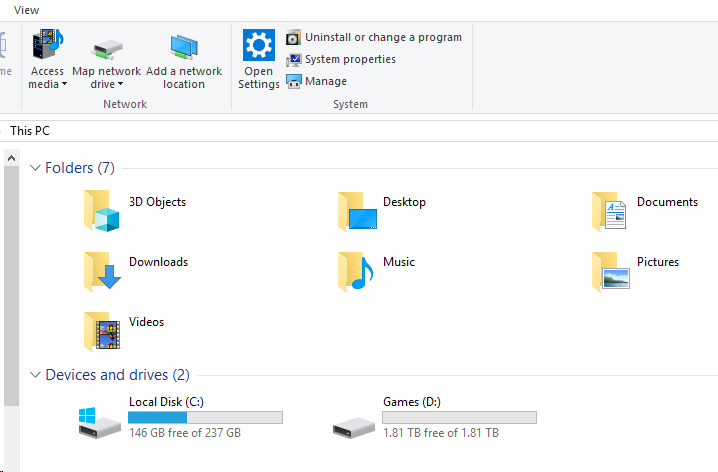Select the Pictures folder icon
Image resolution: width=718 pixels, height=472 pixels.
611,271
